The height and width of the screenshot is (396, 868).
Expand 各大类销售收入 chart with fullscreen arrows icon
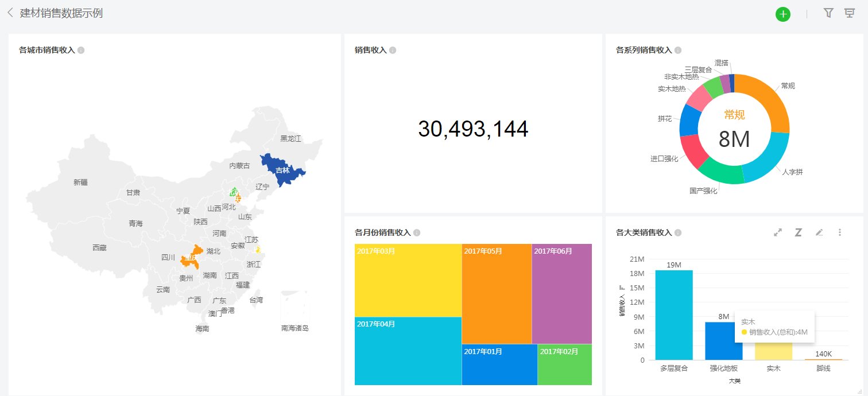pos(778,232)
